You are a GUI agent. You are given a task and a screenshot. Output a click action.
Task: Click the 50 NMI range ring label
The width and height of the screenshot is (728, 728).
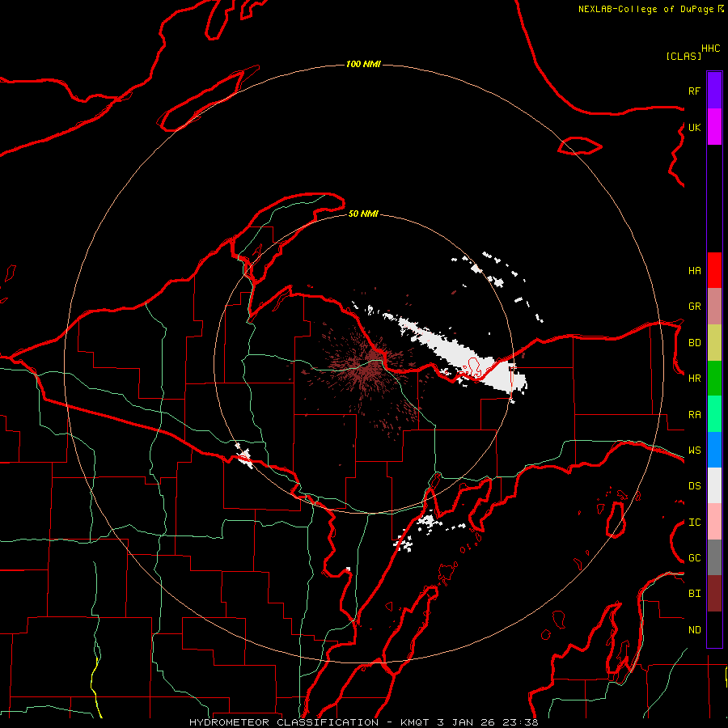(x=363, y=214)
